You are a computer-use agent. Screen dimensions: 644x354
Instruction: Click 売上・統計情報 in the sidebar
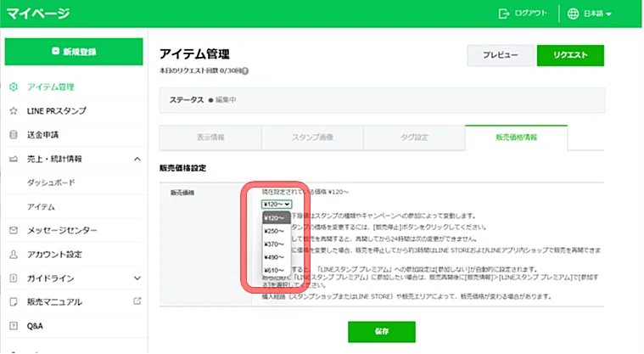coord(54,159)
